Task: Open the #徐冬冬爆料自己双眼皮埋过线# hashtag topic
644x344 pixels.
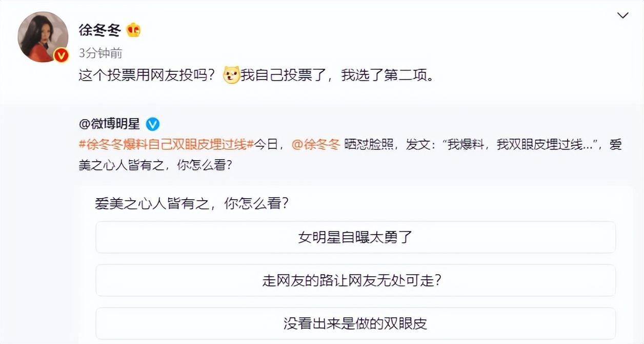Action: [x=166, y=145]
